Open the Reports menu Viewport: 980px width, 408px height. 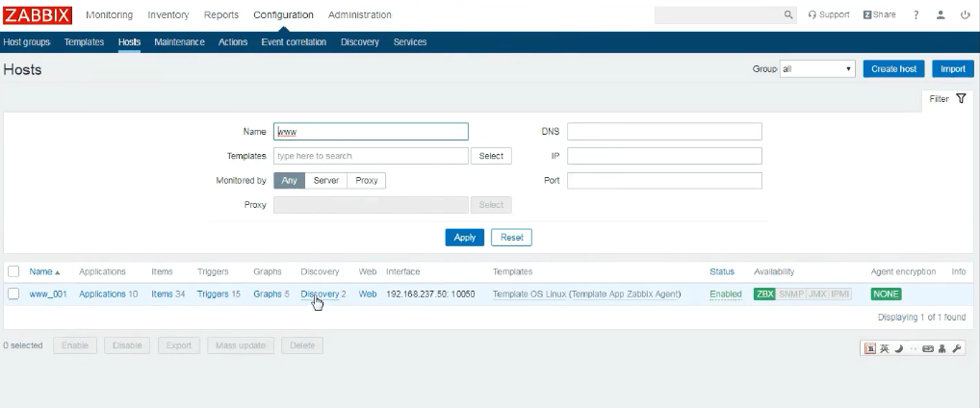point(221,15)
